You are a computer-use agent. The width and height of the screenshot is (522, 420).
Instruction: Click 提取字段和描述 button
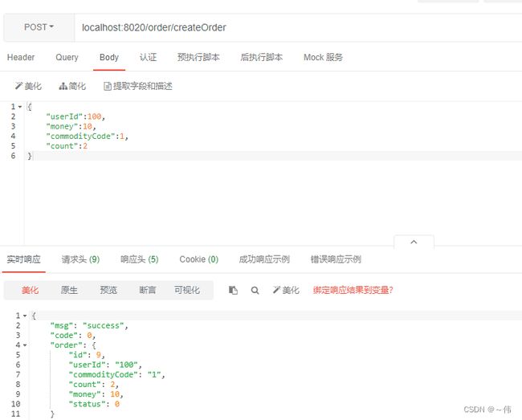click(x=138, y=86)
